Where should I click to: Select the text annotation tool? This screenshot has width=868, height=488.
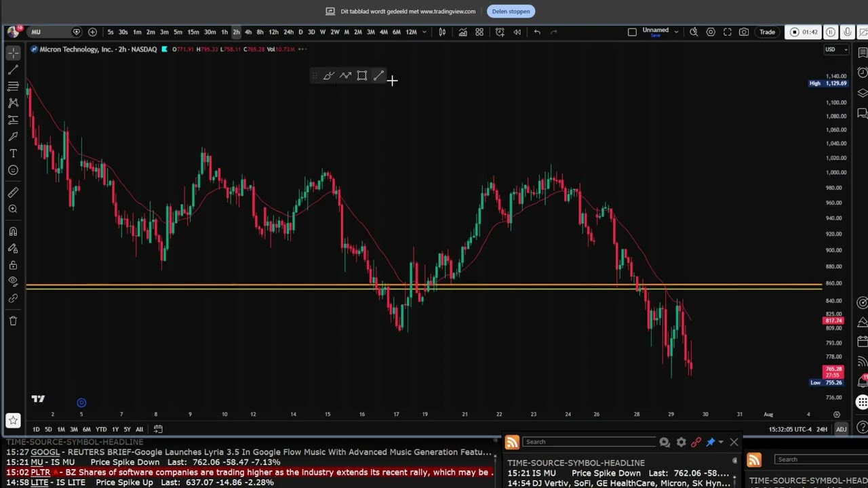pos(13,153)
